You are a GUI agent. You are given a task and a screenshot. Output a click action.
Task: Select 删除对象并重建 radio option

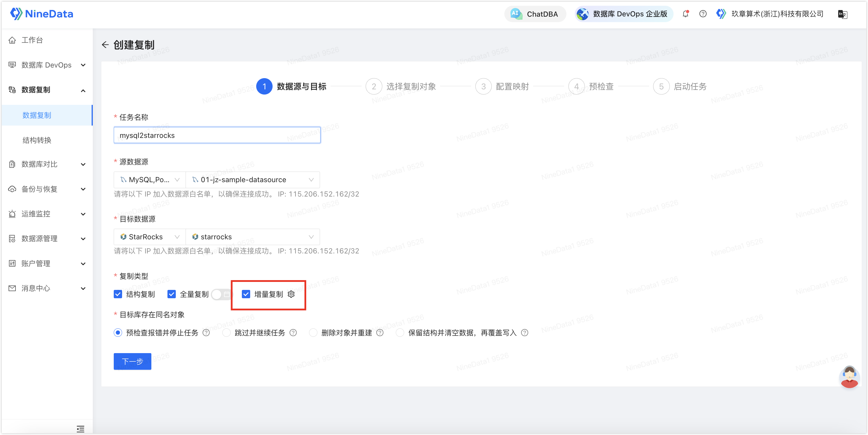(313, 333)
